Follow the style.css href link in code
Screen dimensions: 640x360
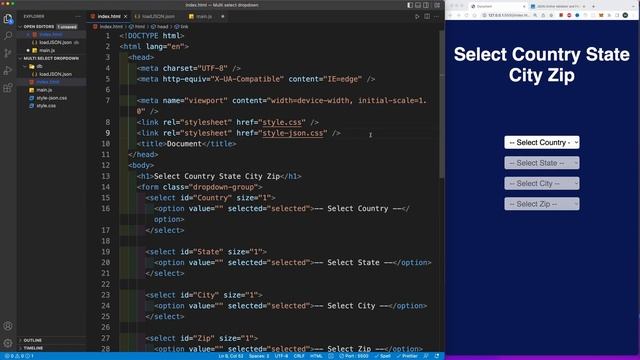[x=282, y=122]
